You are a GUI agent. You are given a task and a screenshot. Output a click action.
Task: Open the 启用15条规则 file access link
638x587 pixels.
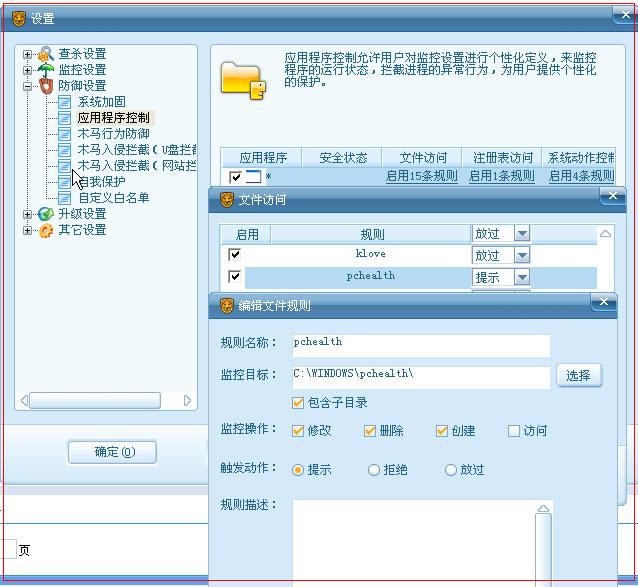(x=422, y=176)
